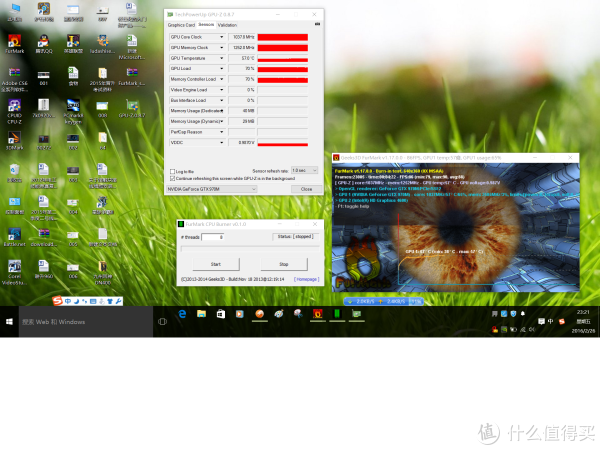
Task: Click Start in FurMark CPU Burner
Action: pyautogui.click(x=216, y=264)
